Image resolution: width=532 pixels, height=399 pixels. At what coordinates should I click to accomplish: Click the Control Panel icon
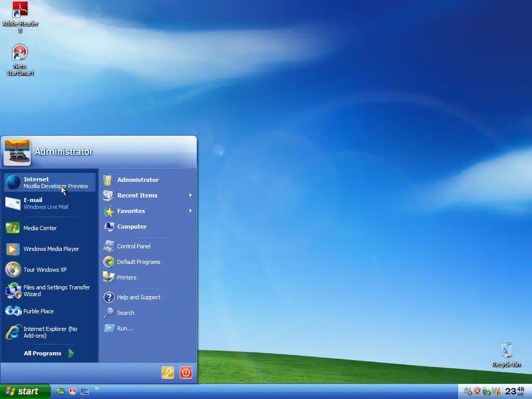109,246
